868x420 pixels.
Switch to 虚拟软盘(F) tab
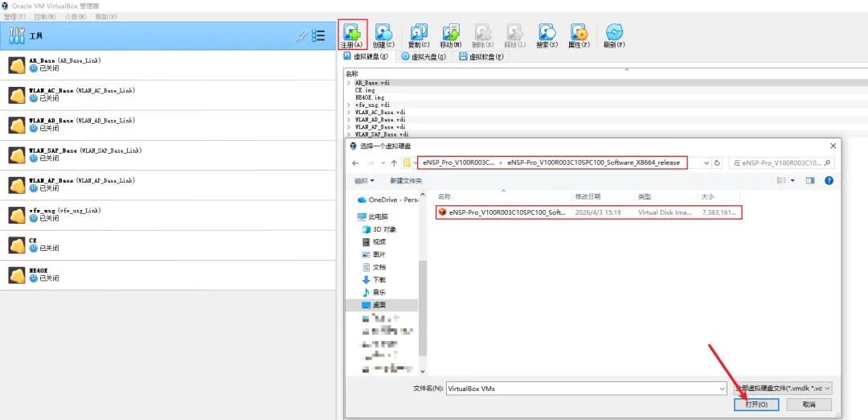tap(481, 56)
